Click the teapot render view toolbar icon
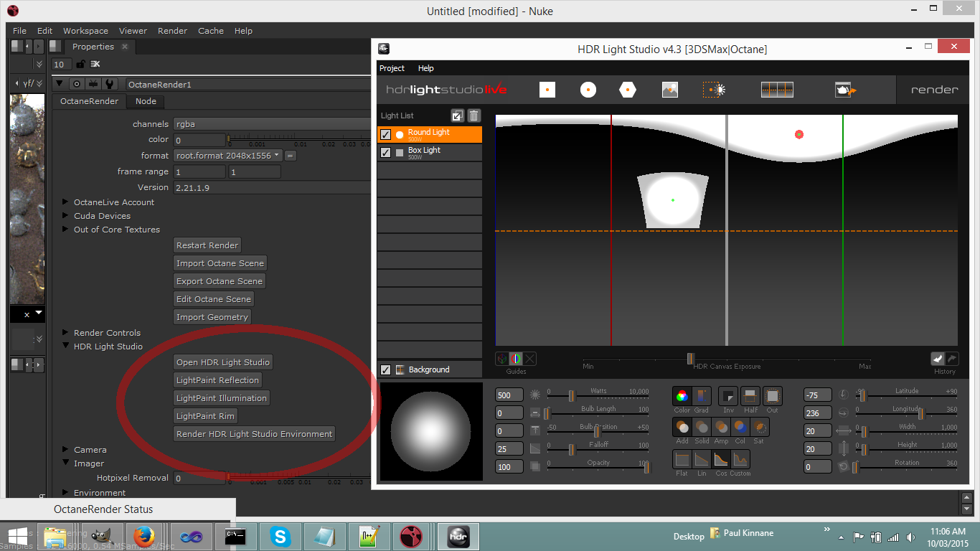The height and width of the screenshot is (551, 980). (x=846, y=90)
